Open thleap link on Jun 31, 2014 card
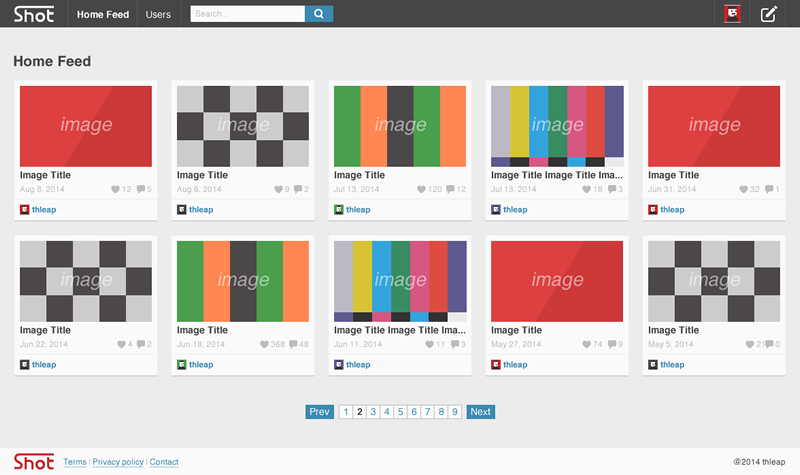800x475 pixels. click(672, 210)
